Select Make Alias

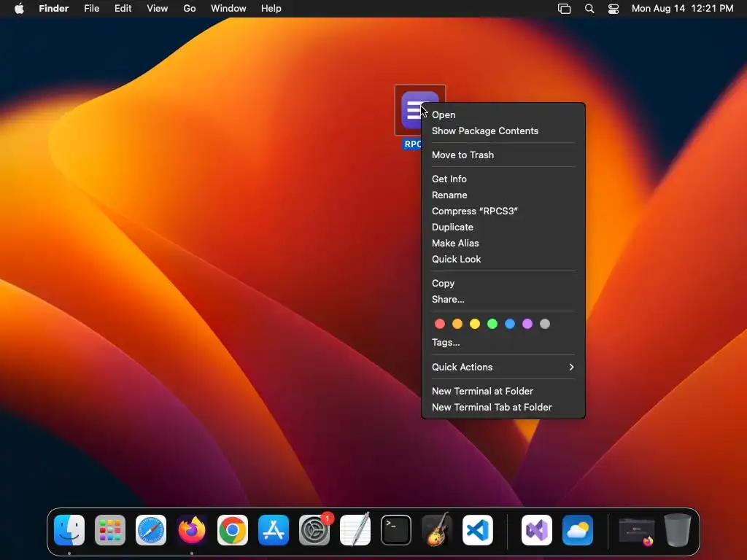point(503,244)
